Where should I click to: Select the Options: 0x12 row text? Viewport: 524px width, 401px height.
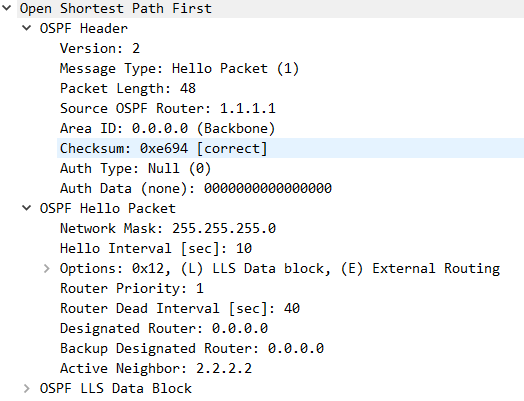(x=280, y=269)
